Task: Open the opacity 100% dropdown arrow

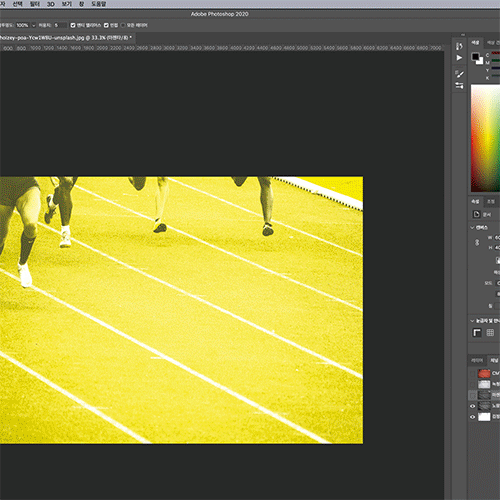Action: [x=33, y=25]
